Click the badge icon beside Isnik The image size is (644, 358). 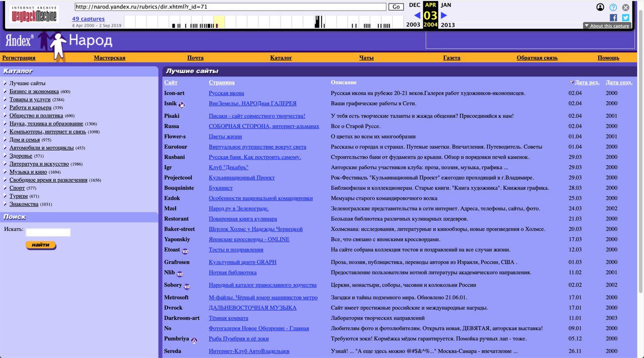coord(182,105)
